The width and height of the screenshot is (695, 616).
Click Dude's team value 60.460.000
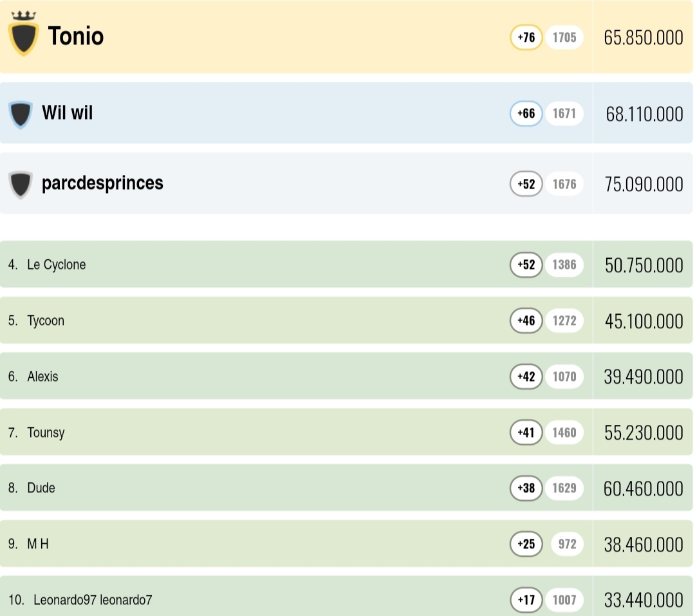tap(644, 489)
